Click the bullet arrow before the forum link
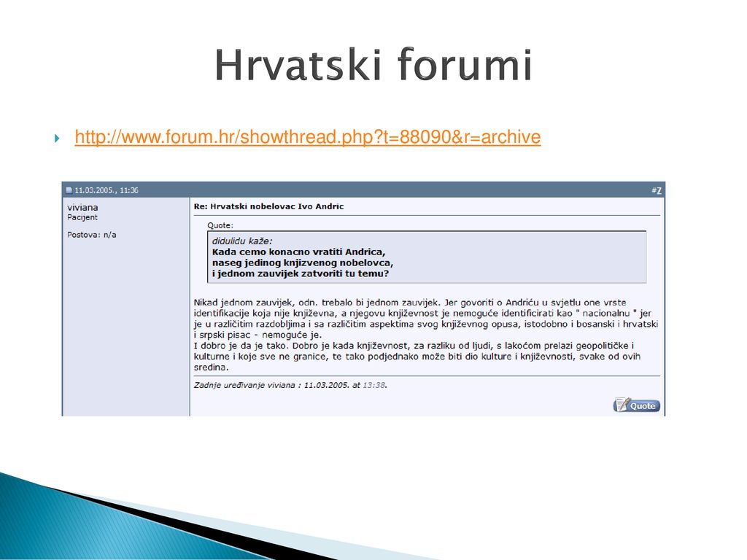Image resolution: width=747 pixels, height=560 pixels. [x=57, y=139]
